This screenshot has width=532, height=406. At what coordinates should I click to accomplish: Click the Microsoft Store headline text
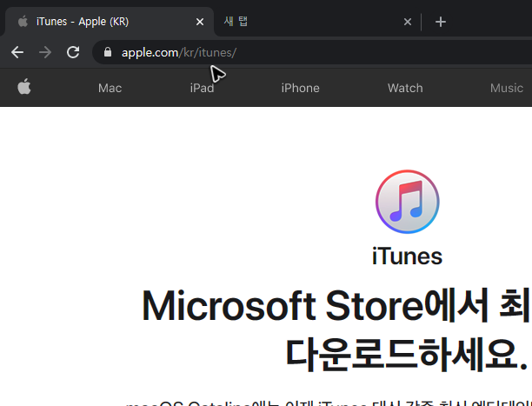pos(336,305)
